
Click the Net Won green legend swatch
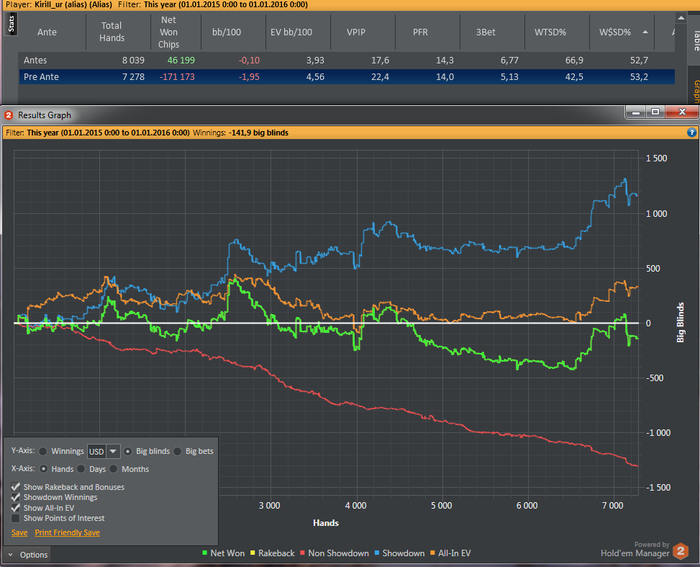click(205, 553)
